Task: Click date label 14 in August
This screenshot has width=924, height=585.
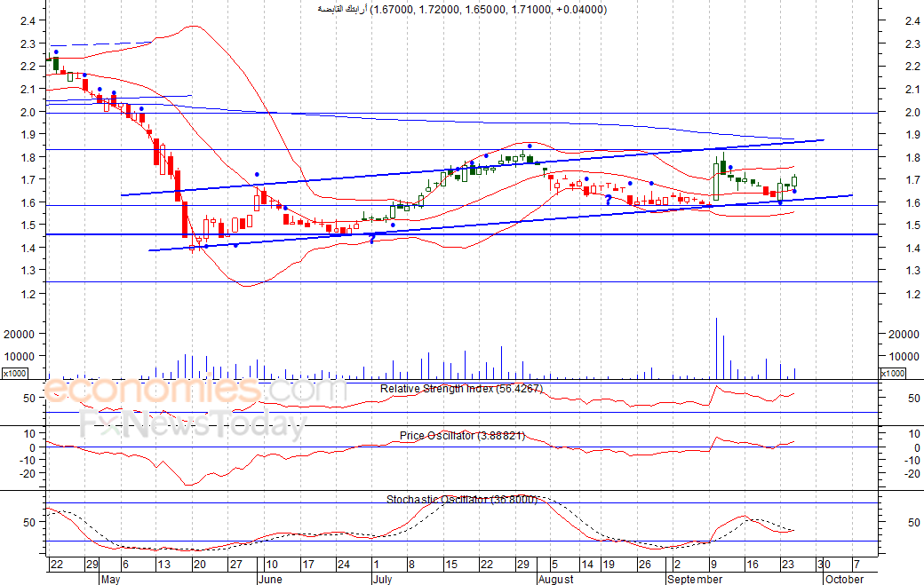Action: tap(587, 565)
